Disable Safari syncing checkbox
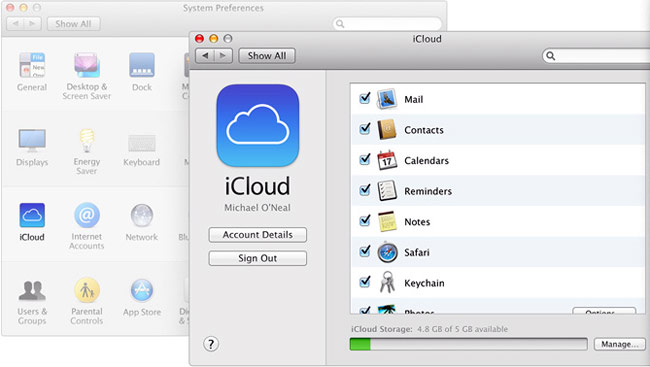The height and width of the screenshot is (367, 650). [x=365, y=251]
